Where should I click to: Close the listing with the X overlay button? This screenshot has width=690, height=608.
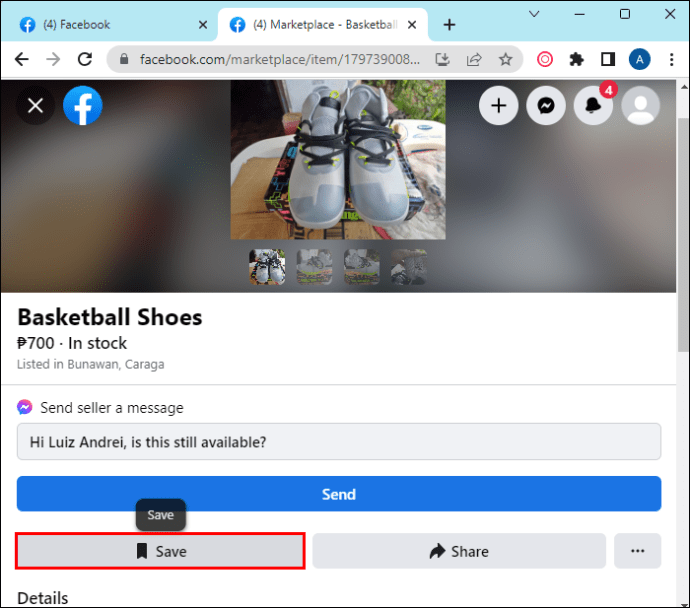[x=36, y=106]
